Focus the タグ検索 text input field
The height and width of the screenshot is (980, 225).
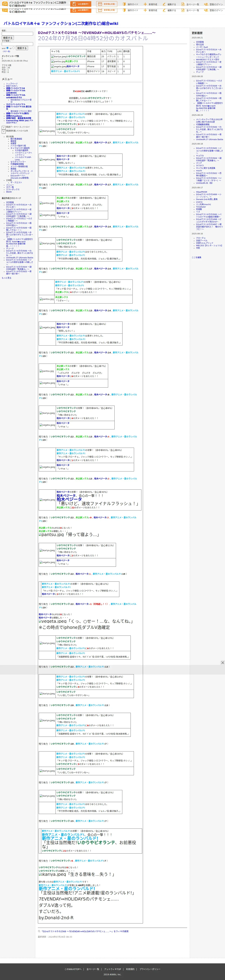click(x=17, y=44)
